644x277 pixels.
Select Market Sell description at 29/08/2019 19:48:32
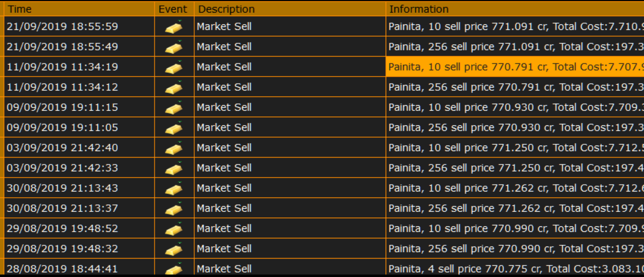pos(290,249)
